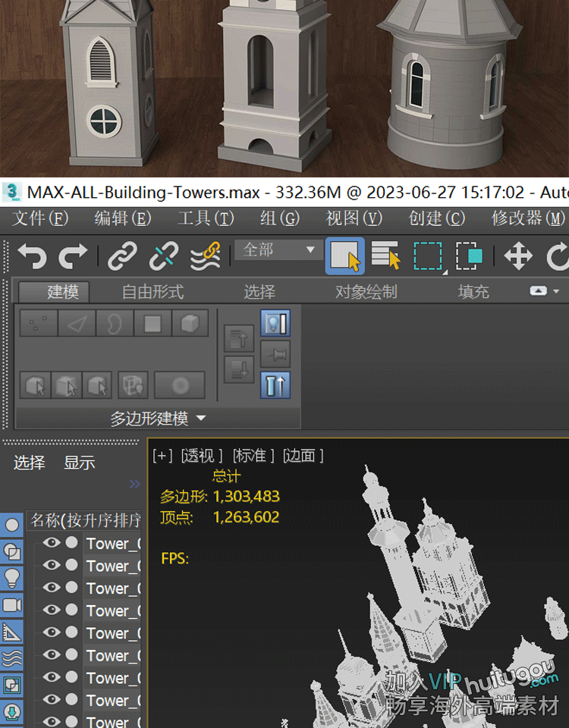The image size is (569, 728).
Task: Select the Move tool cross-arrows icon
Action: pos(518,256)
